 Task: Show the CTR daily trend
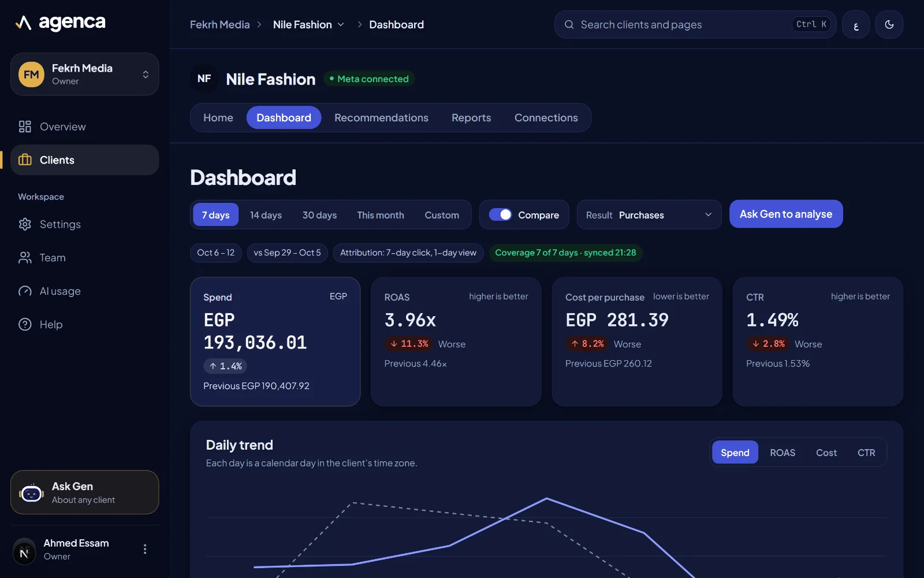866,453
